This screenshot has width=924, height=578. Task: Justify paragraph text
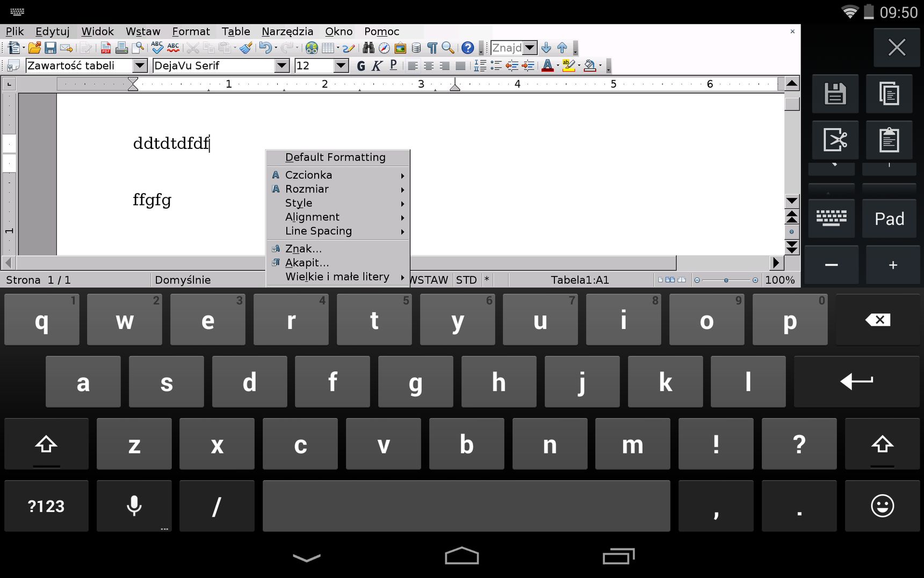tap(460, 66)
